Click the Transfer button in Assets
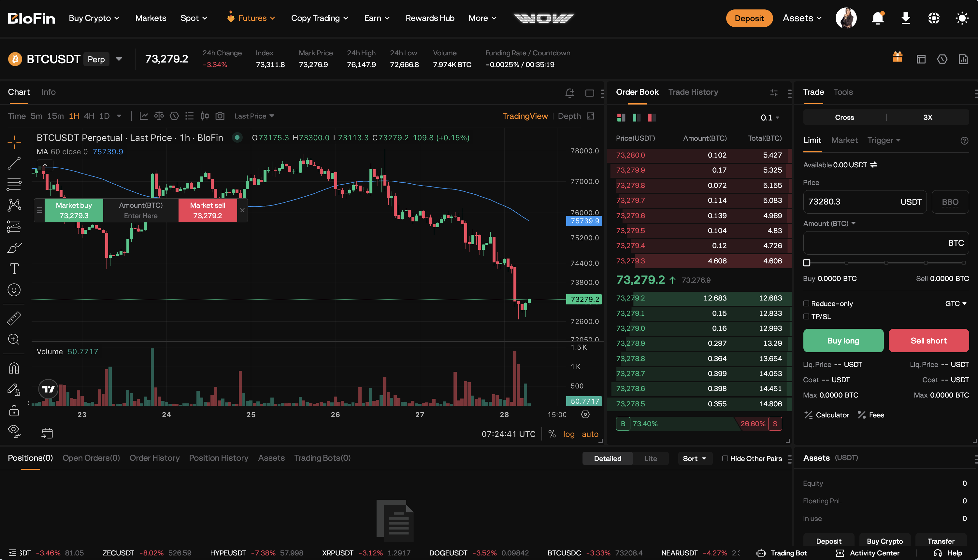The height and width of the screenshot is (560, 978). click(941, 540)
